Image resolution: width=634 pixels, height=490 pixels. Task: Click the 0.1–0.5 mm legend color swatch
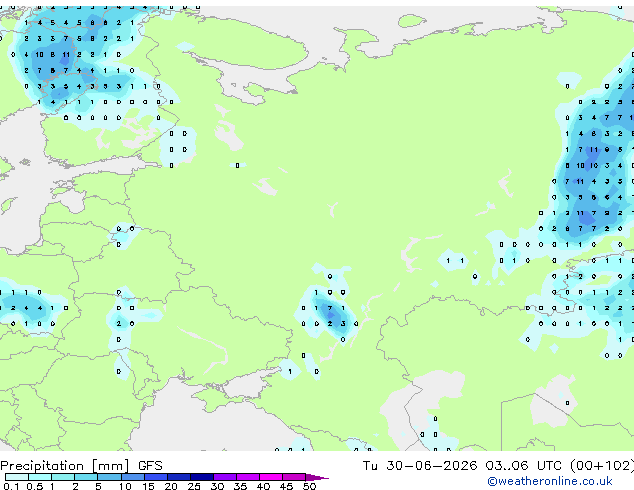[17, 477]
